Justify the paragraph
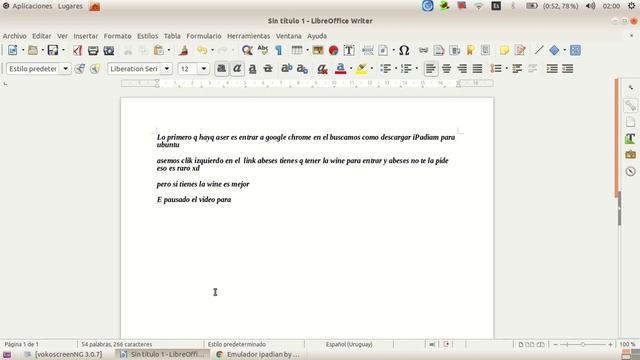640x360 pixels. click(x=477, y=69)
